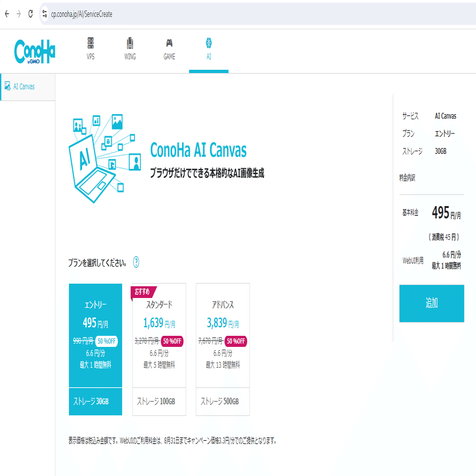Click the ConoHa AI Canvas heading
The width and height of the screenshot is (476, 476).
click(x=198, y=150)
